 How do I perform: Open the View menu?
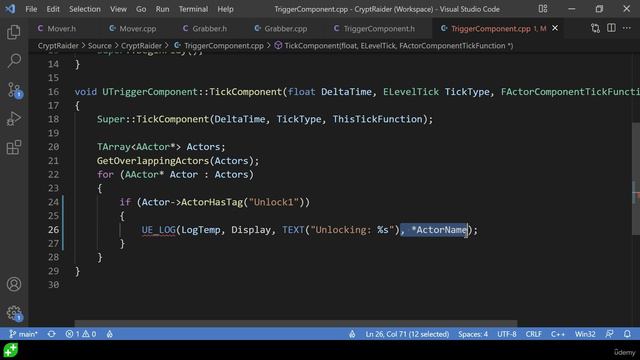click(118, 9)
